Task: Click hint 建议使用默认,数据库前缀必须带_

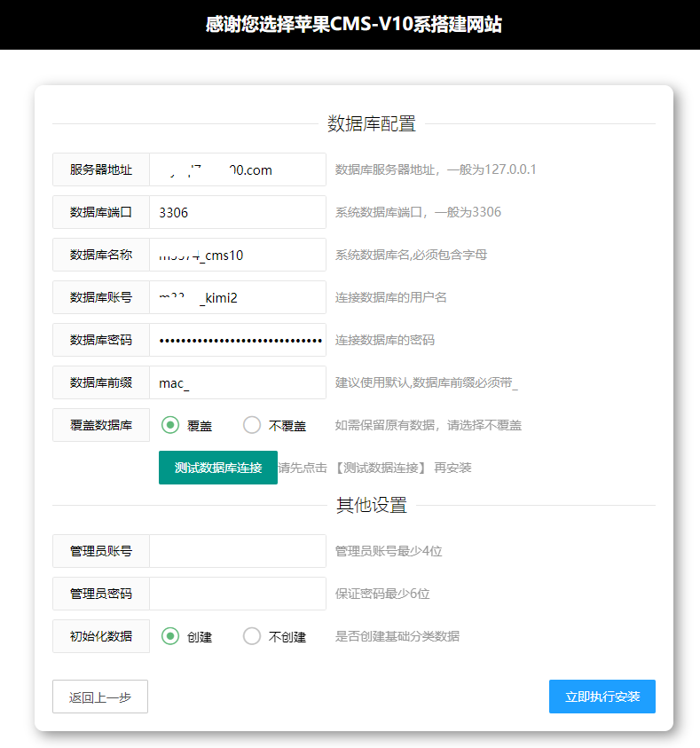Action: (x=426, y=382)
